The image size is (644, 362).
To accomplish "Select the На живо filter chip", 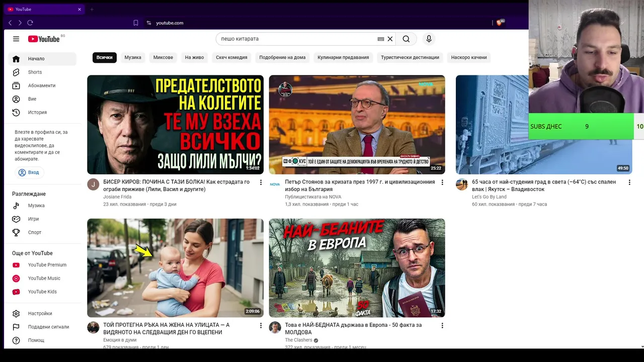I will coord(194,57).
